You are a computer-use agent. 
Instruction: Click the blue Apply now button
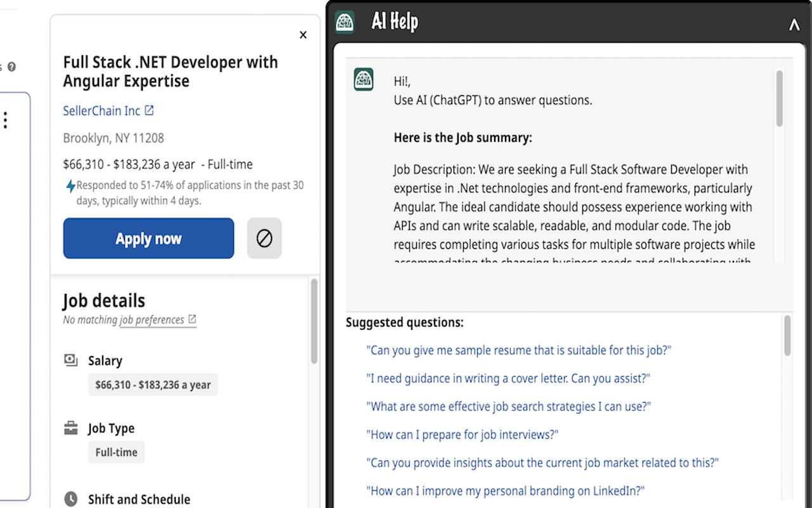(148, 238)
